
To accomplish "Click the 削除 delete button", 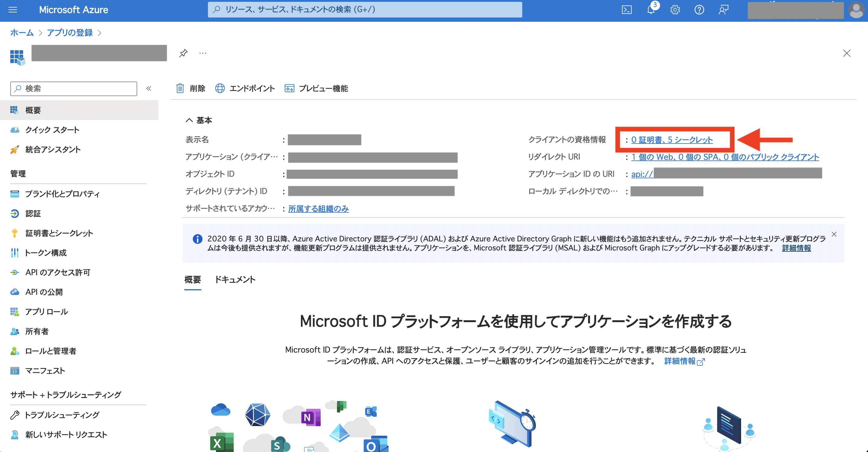I will point(191,88).
